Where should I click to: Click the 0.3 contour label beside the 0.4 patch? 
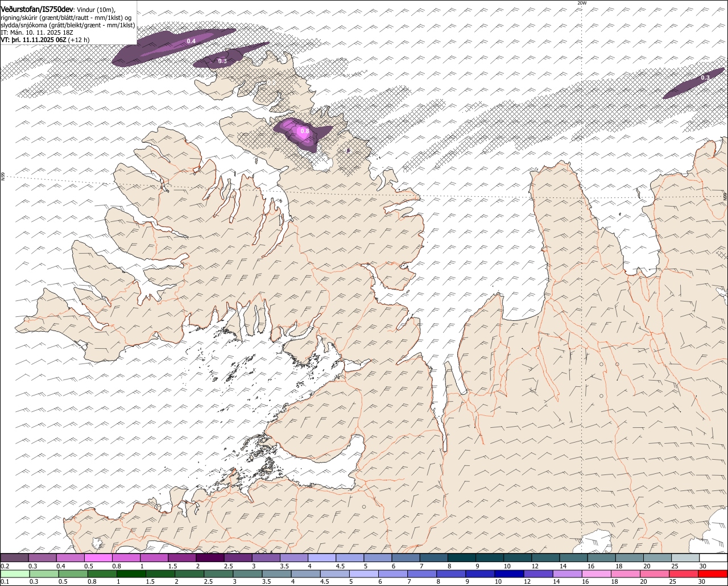(222, 61)
